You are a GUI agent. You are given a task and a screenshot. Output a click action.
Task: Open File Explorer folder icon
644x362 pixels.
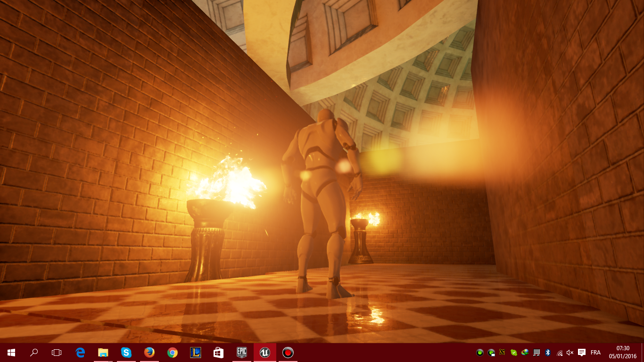[103, 353]
